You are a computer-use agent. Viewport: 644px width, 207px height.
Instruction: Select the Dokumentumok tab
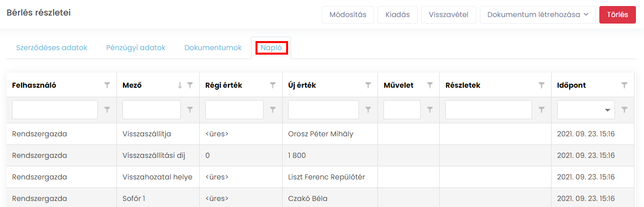213,48
